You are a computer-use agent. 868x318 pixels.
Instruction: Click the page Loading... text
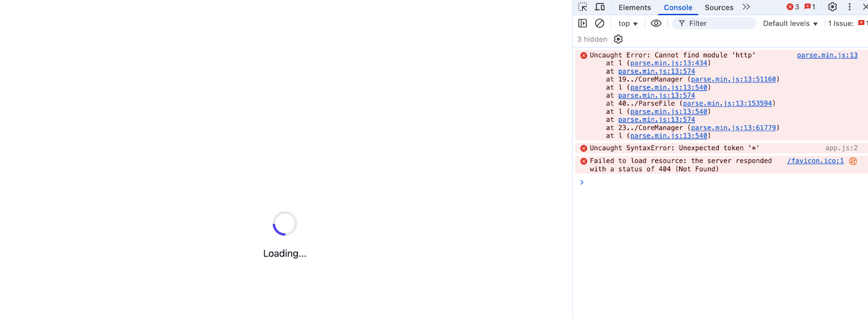(285, 254)
